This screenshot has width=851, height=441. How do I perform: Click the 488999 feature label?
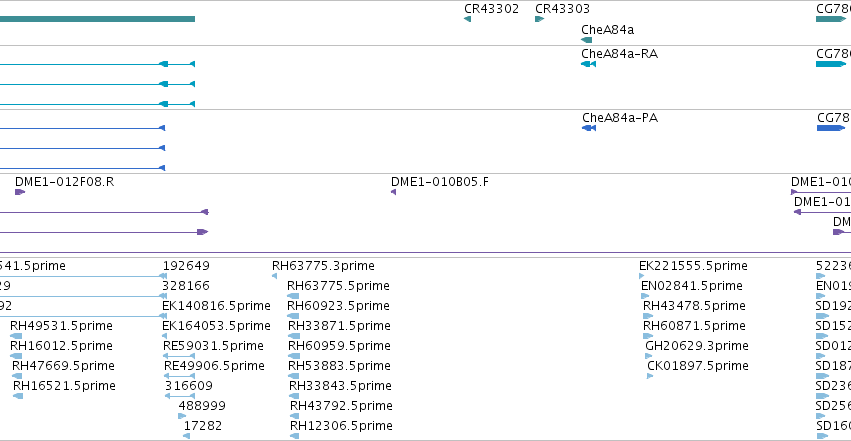coord(202,406)
